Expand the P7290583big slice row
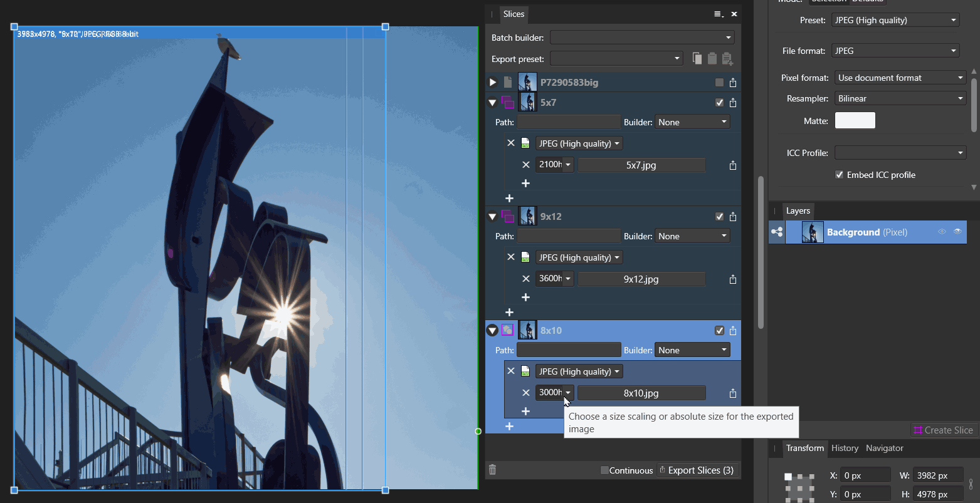980x503 pixels. [x=493, y=83]
